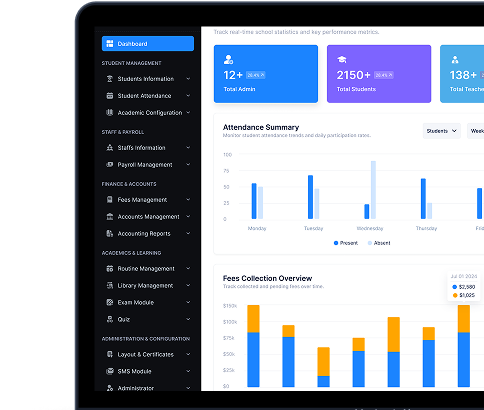The image size is (484, 410).
Task: Click the SMS Module icon
Action: click(x=110, y=371)
